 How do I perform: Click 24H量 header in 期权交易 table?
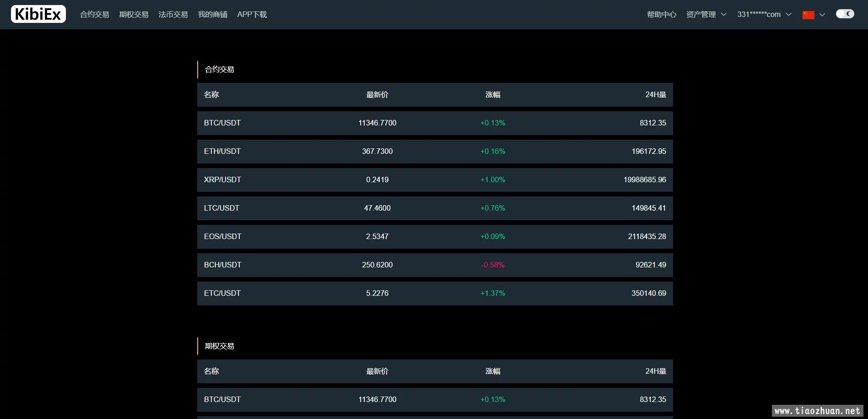656,371
